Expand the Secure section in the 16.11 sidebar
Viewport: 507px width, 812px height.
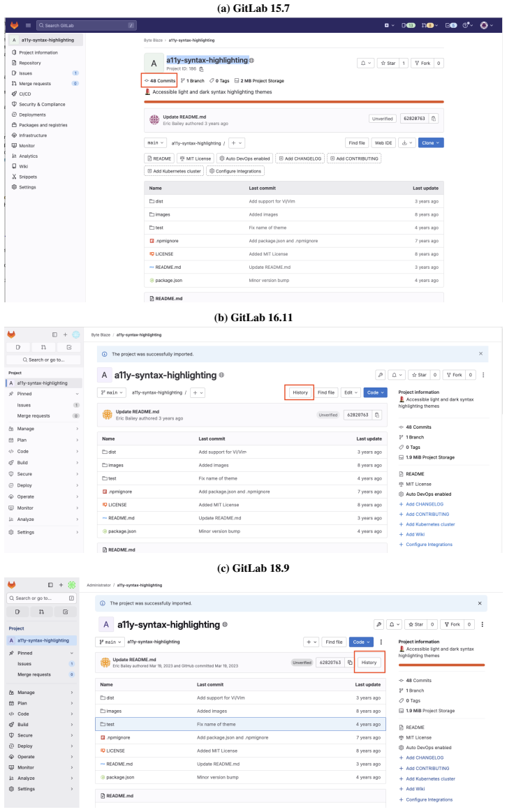click(43, 474)
